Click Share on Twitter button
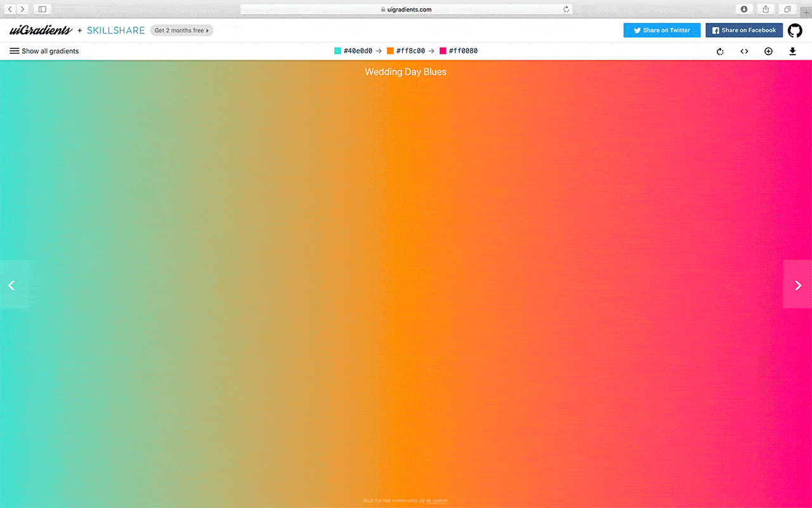Image resolution: width=812 pixels, height=508 pixels. [x=662, y=30]
